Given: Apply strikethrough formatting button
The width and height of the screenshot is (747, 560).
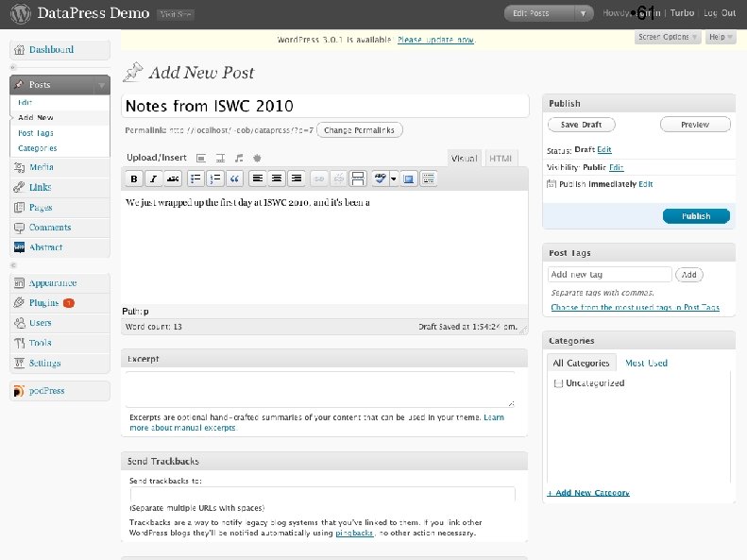Looking at the screenshot, I should [x=173, y=178].
